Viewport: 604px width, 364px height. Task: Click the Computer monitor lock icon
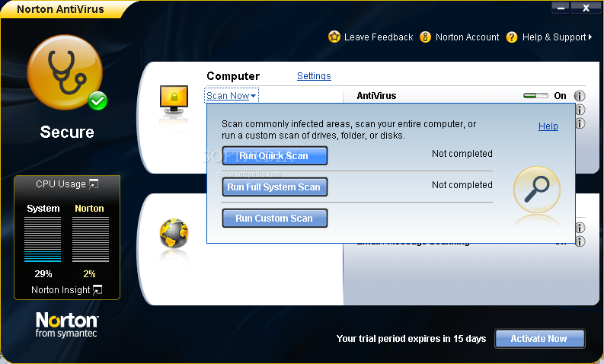(x=174, y=100)
